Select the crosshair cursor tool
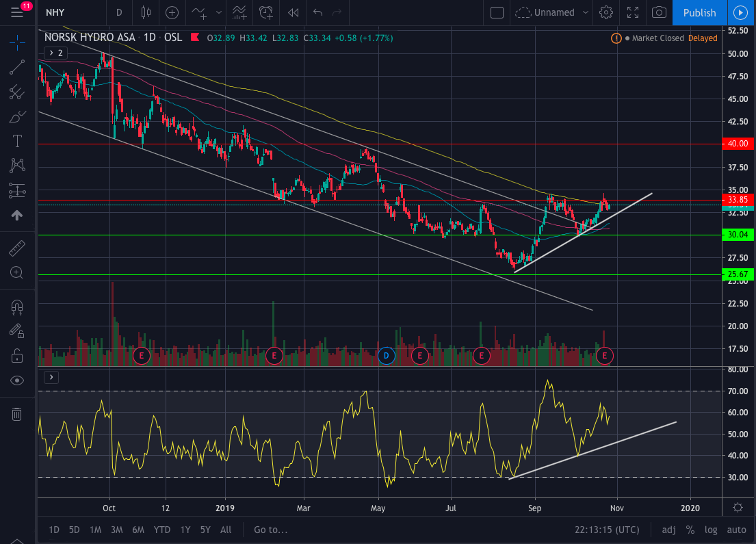The image size is (756, 544). click(x=17, y=42)
